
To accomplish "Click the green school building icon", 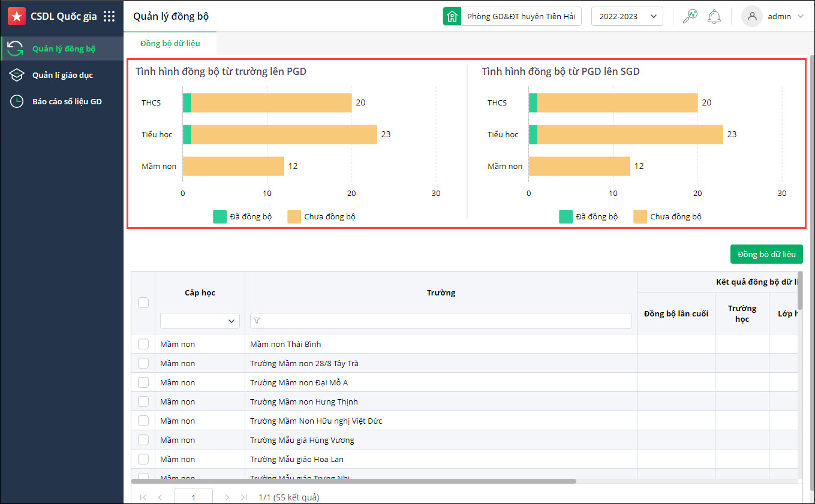I will [x=452, y=16].
